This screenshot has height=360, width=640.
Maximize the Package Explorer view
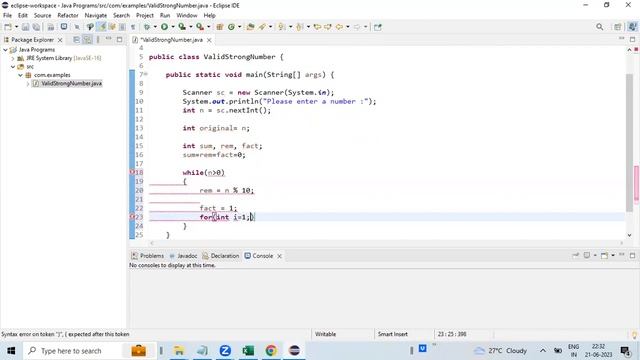coord(119,40)
